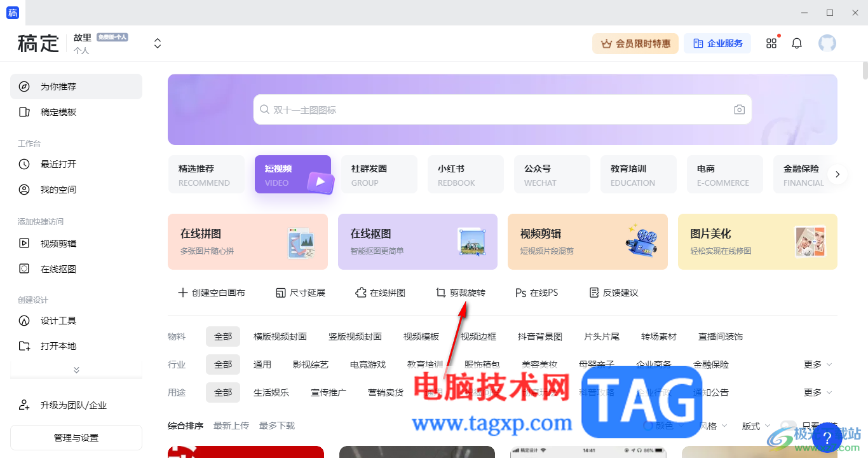The image size is (868, 458).
Task: Open the 版式 filter dropdown
Action: (756, 426)
